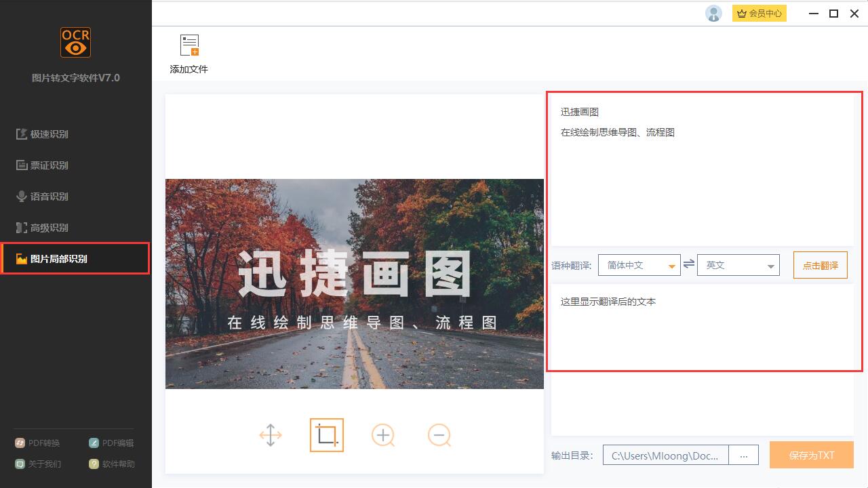Viewport: 868px width, 488px height.
Task: Open the 会员中心 member center
Action: [759, 13]
